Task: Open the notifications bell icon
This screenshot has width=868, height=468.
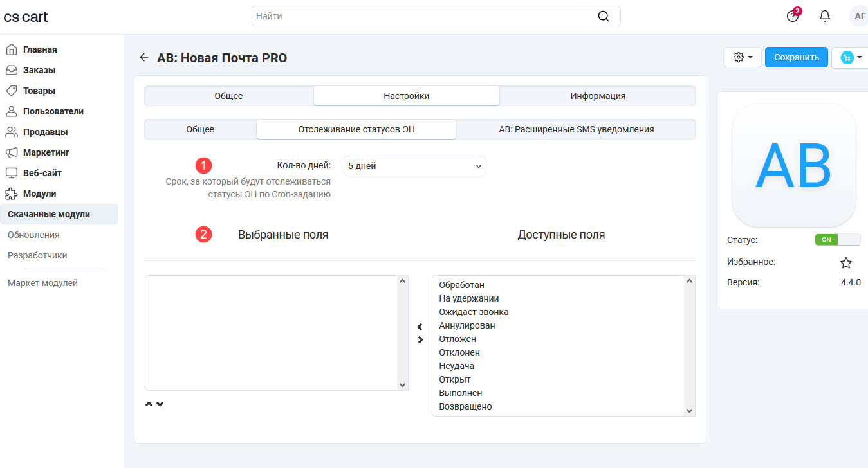Action: 824,16
